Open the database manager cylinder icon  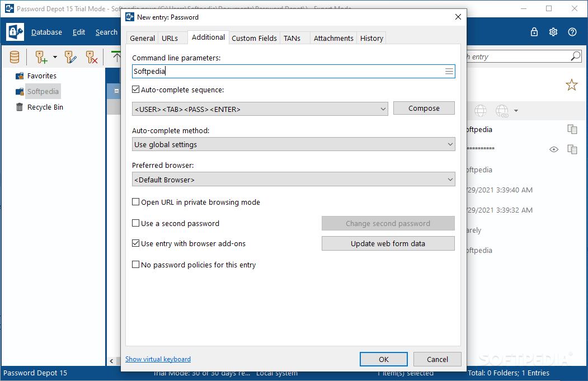click(x=15, y=58)
